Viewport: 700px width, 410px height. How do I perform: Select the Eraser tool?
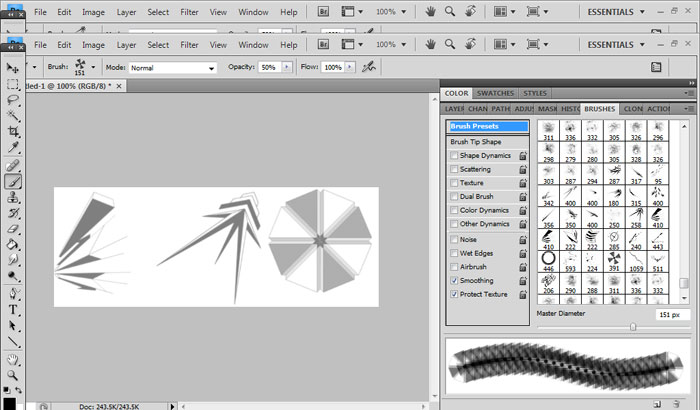(x=13, y=229)
